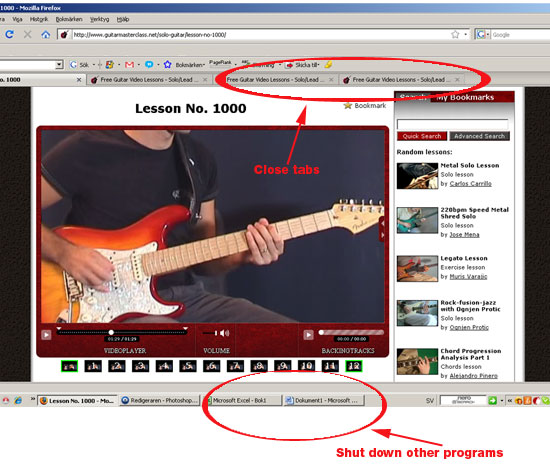
Task: Open Metal Solo Lesson thumbnail
Action: click(x=417, y=176)
